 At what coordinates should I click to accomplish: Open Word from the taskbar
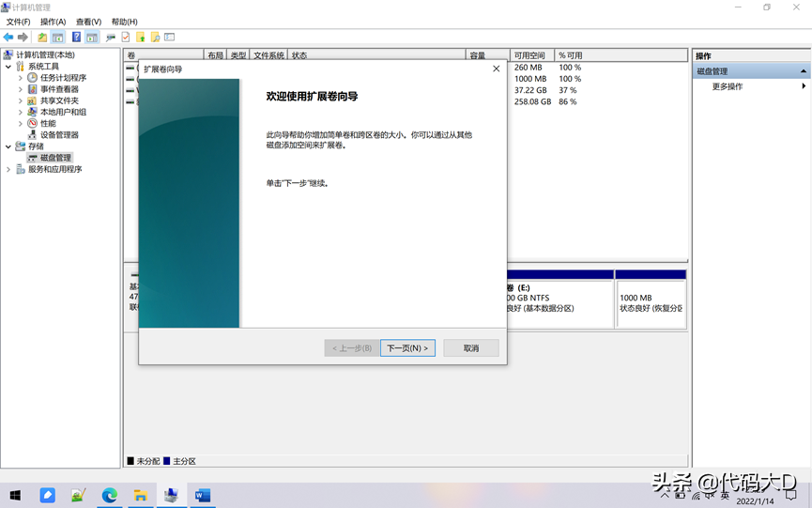pos(202,496)
